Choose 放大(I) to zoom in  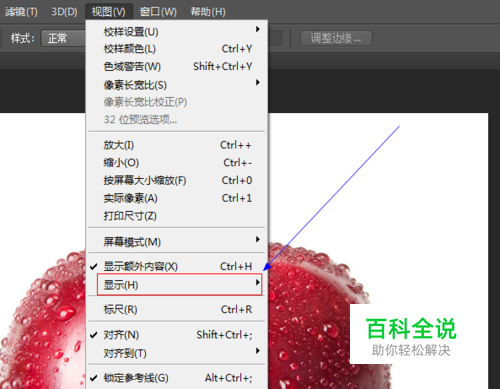[x=177, y=145]
